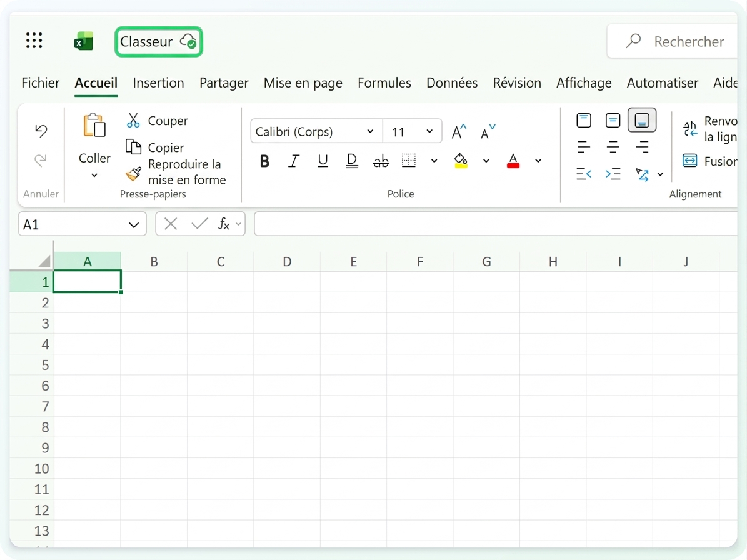The height and width of the screenshot is (560, 747).
Task: Switch to the Automatiser tab
Action: [x=662, y=83]
